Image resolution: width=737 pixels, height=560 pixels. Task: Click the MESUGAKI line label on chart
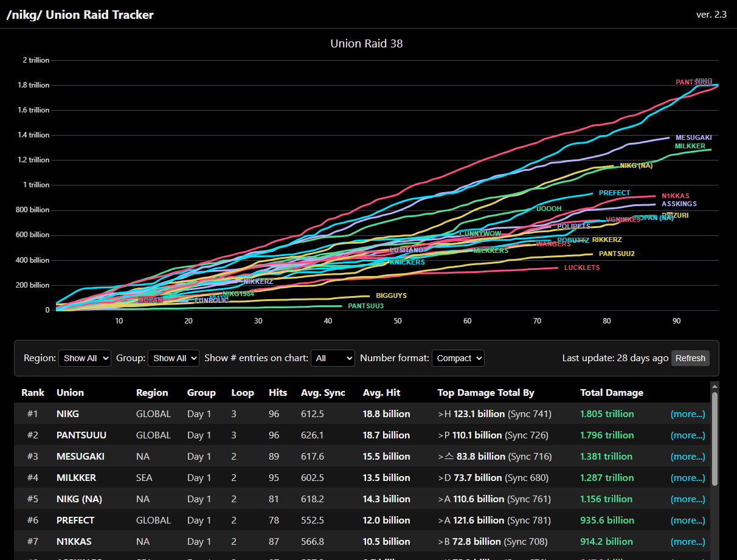pyautogui.click(x=693, y=138)
